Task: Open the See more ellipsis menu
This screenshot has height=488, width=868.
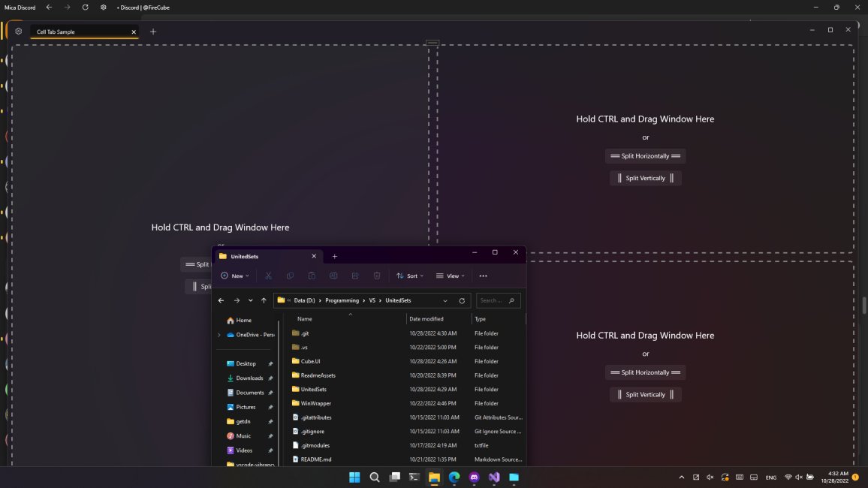Action: 483,276
